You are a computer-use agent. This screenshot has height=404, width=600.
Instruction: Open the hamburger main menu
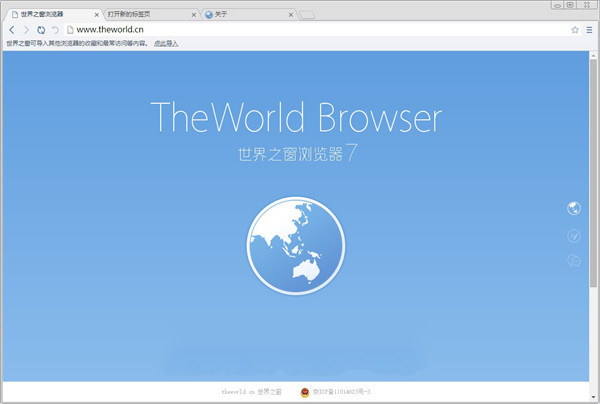pyautogui.click(x=589, y=30)
